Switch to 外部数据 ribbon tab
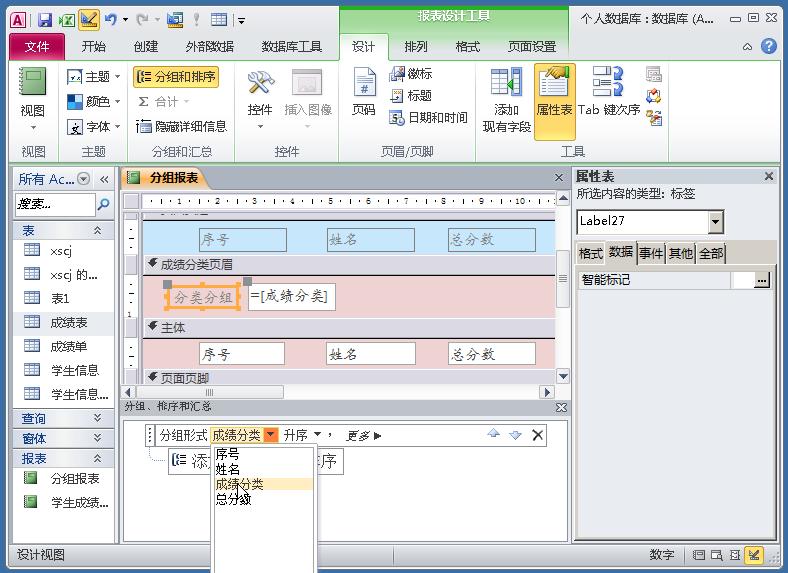 [210, 47]
